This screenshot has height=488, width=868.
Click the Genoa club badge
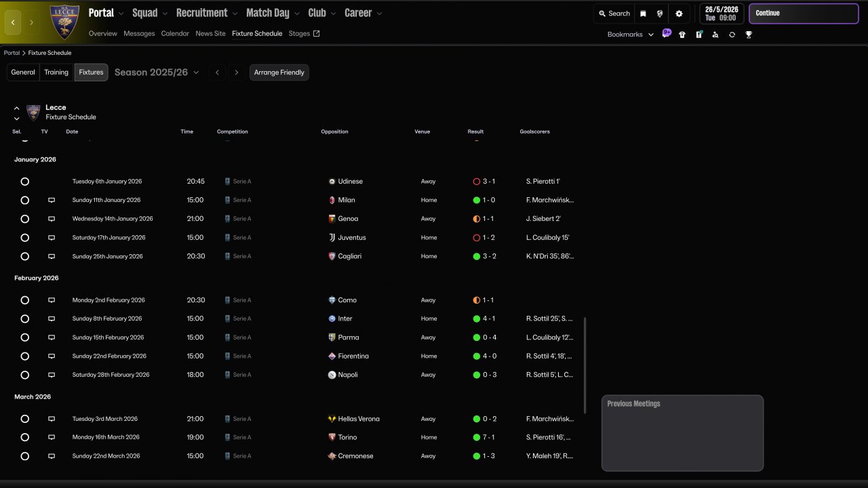[332, 219]
